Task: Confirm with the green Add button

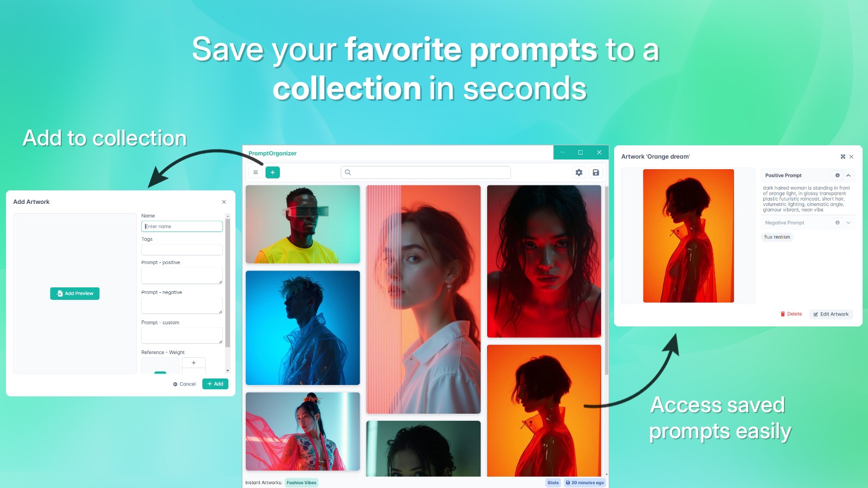Action: pyautogui.click(x=215, y=384)
